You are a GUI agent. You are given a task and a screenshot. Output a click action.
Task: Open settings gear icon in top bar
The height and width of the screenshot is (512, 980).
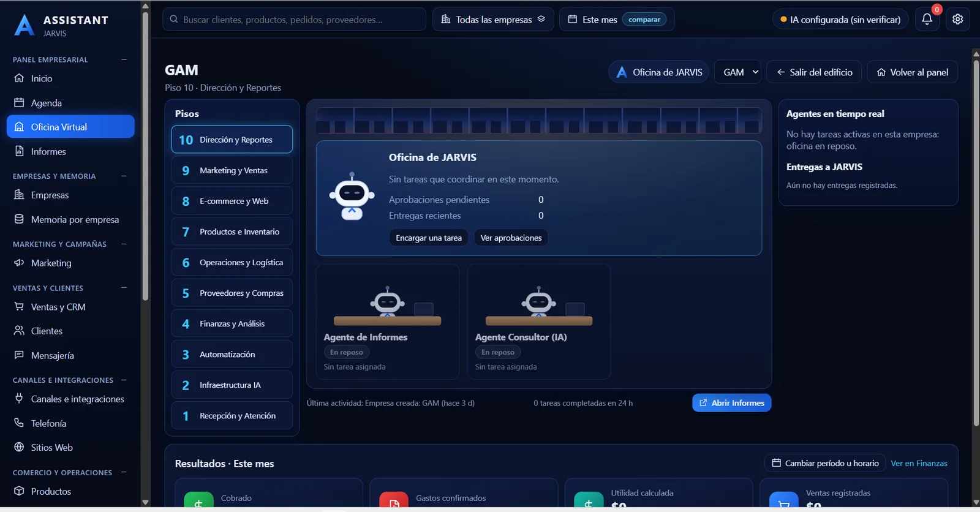(x=958, y=19)
